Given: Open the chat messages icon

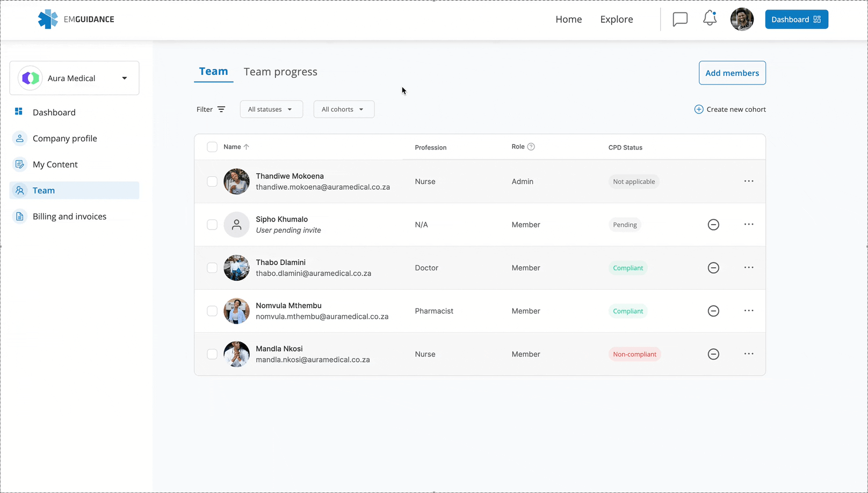Looking at the screenshot, I should point(680,19).
